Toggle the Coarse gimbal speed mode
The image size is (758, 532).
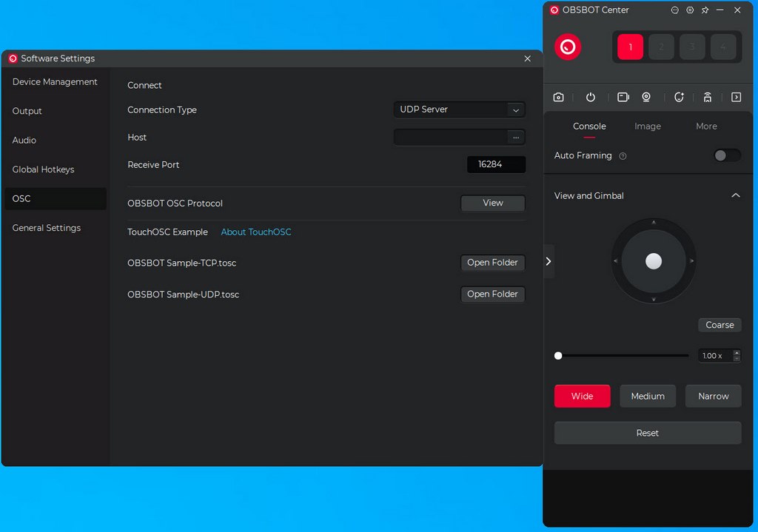pos(720,325)
